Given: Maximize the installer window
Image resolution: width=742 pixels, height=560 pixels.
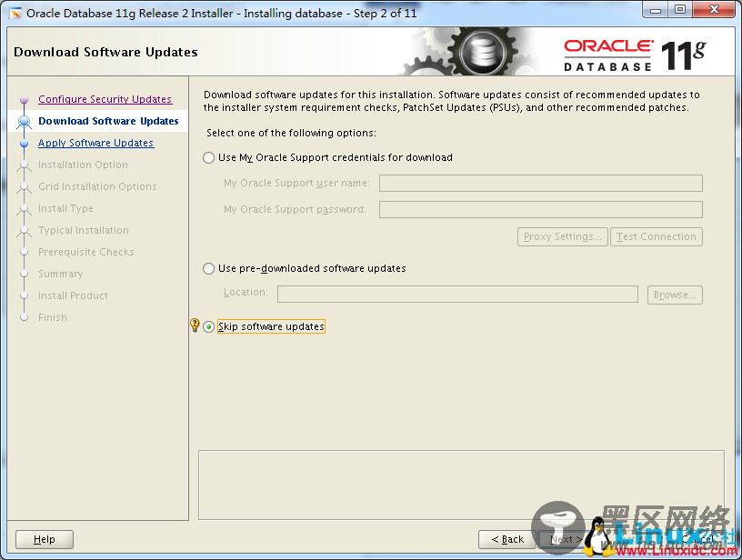Looking at the screenshot, I should click(679, 9).
